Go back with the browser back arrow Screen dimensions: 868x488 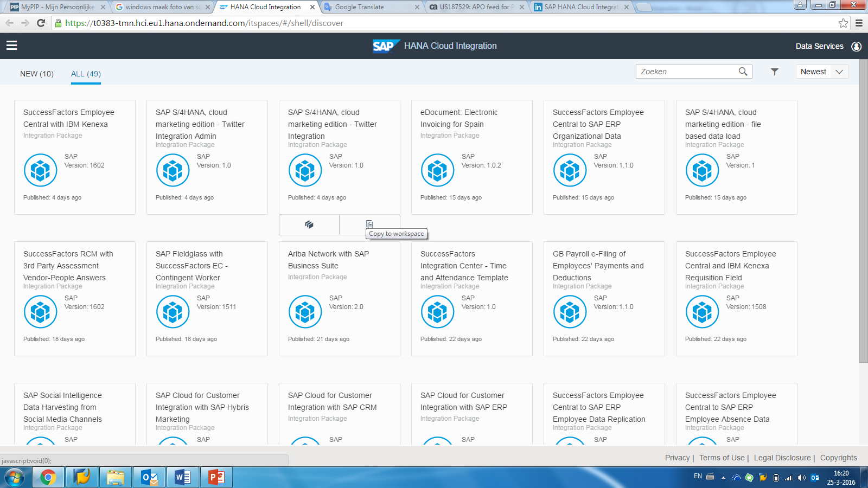point(9,23)
